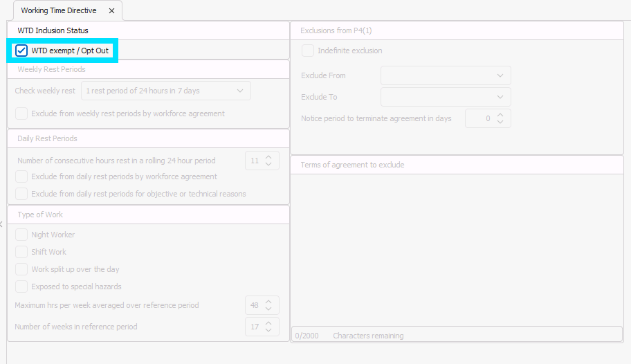Expand the Exclude From date dropdown
Image resolution: width=631 pixels, height=364 pixels.
pyautogui.click(x=446, y=75)
